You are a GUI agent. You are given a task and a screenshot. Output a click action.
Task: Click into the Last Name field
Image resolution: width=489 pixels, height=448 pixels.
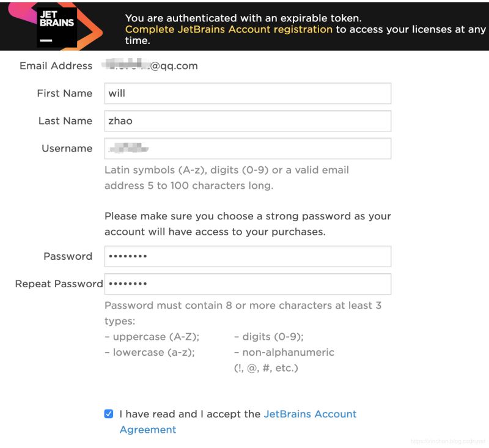coord(248,121)
